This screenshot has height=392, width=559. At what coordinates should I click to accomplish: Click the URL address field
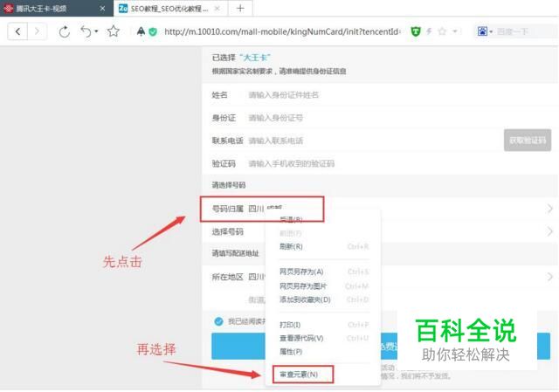[281, 31]
